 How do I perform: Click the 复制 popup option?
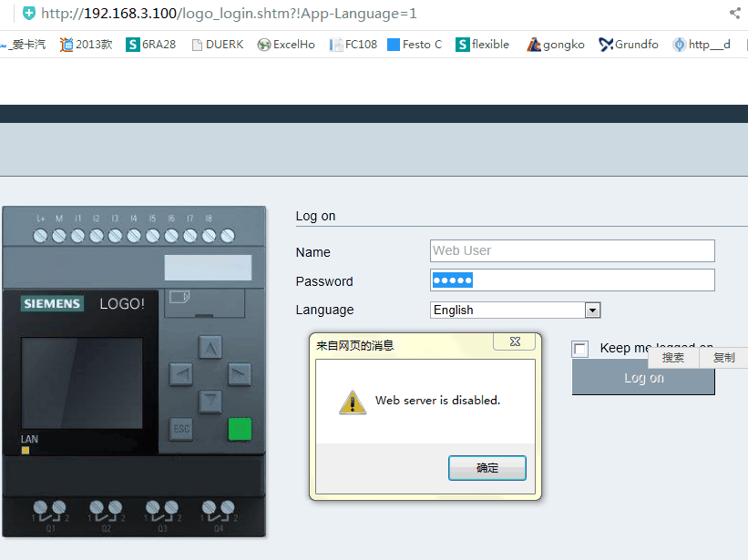pyautogui.click(x=723, y=358)
